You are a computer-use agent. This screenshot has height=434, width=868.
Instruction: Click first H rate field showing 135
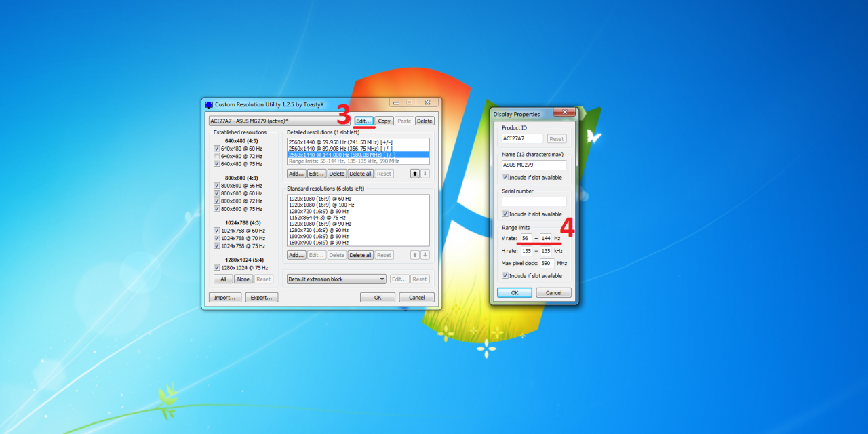coord(526,251)
